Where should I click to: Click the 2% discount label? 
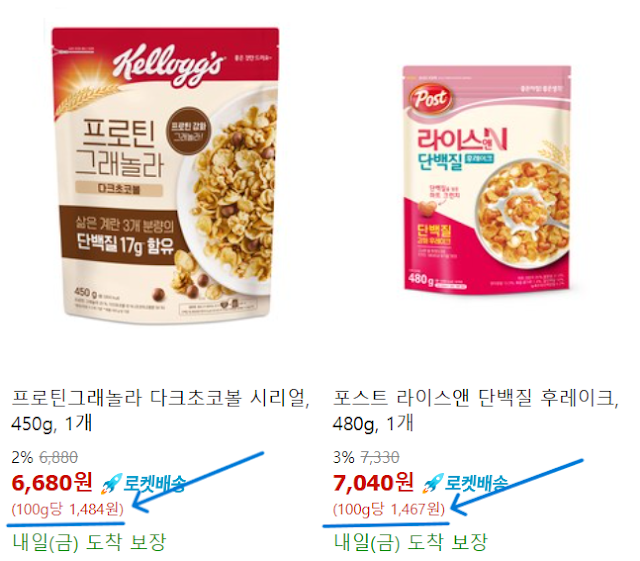tap(22, 457)
